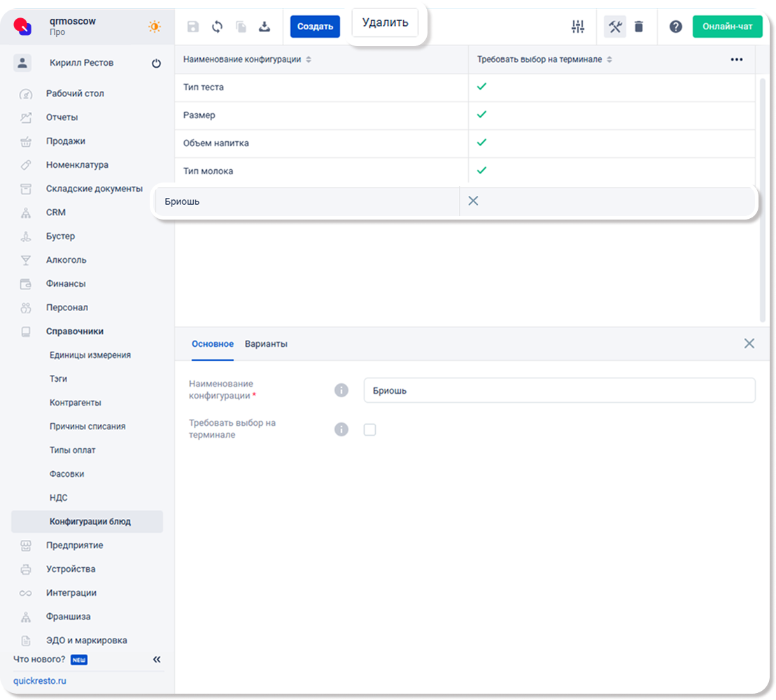Open Бустер in the sidebar
The image size is (776, 700).
pyautogui.click(x=60, y=236)
